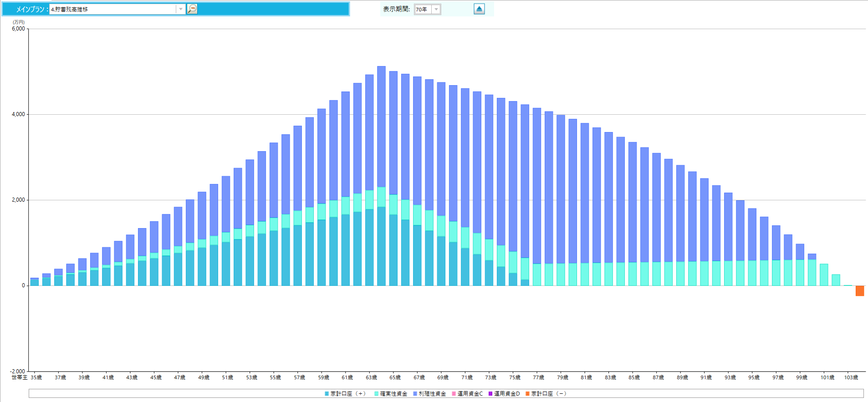Open the メインプラン dropdown arrow
Screen dimensions: 868x402
pyautogui.click(x=181, y=9)
